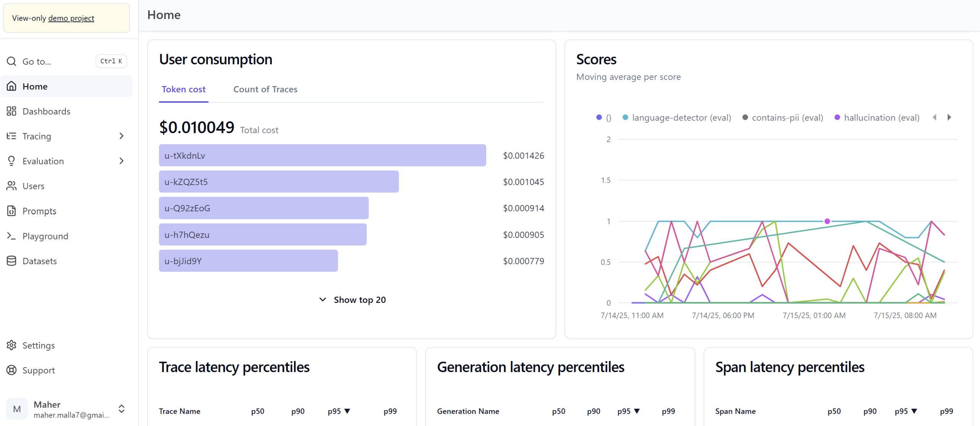The width and height of the screenshot is (980, 426).
Task: Click the Users people icon
Action: (x=11, y=186)
